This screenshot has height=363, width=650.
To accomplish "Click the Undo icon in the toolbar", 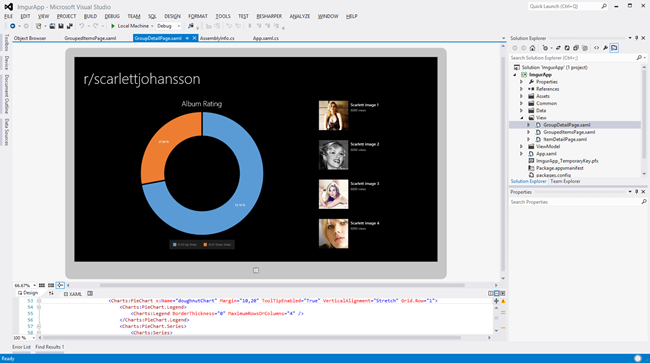I will point(82,26).
